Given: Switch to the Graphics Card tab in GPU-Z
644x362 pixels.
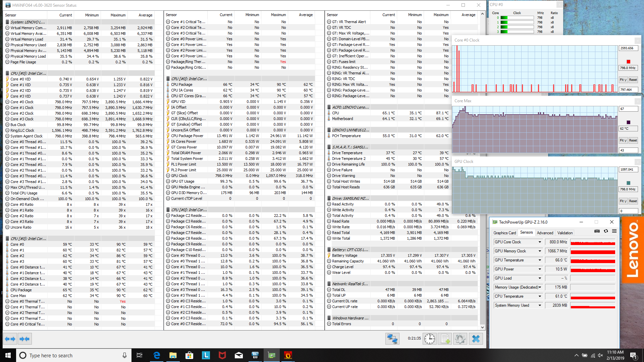Looking at the screenshot, I should (504, 233).
